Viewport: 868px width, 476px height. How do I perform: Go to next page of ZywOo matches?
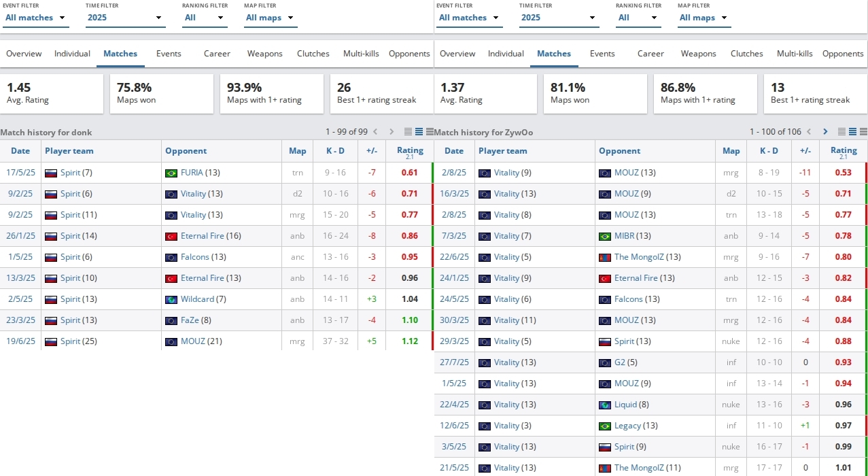click(x=825, y=132)
